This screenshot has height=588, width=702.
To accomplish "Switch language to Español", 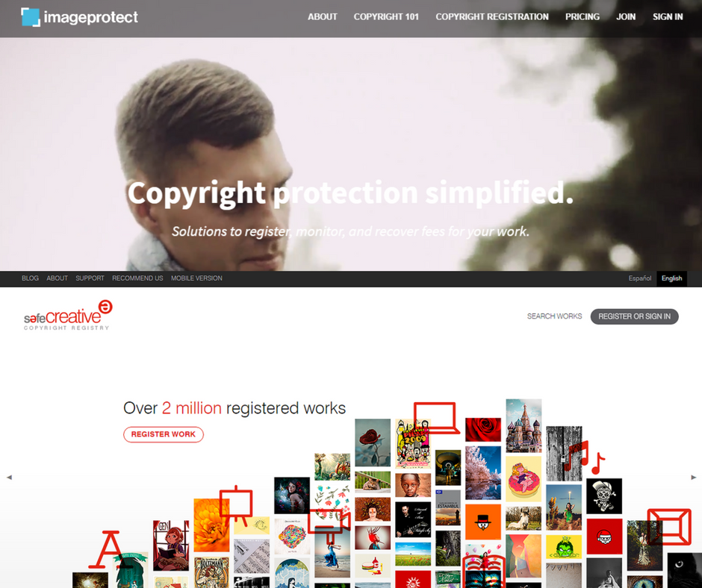I will (639, 278).
